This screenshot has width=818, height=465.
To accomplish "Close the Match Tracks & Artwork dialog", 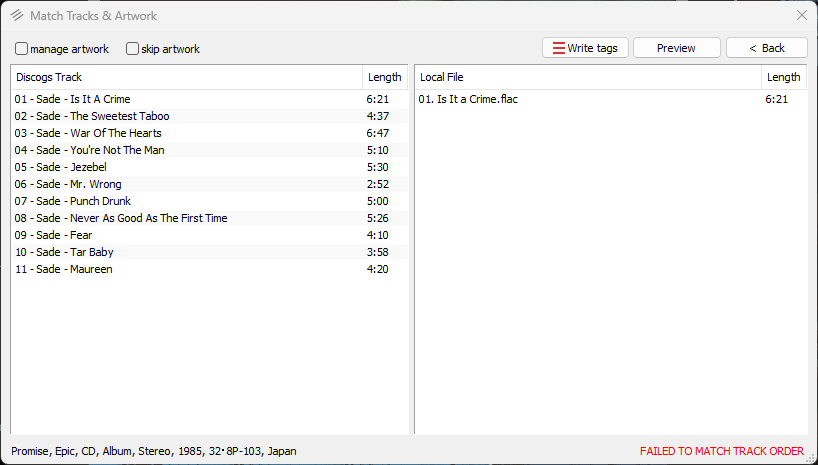I will (x=802, y=16).
